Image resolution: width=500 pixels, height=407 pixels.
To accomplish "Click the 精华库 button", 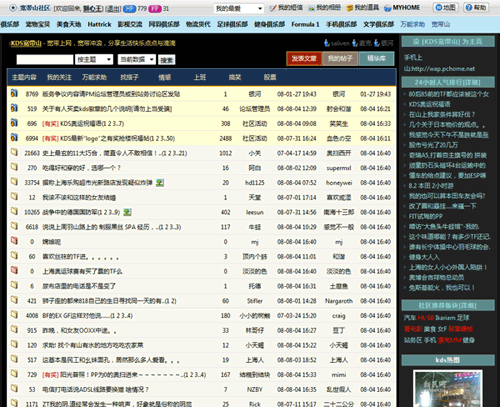I will [x=377, y=59].
